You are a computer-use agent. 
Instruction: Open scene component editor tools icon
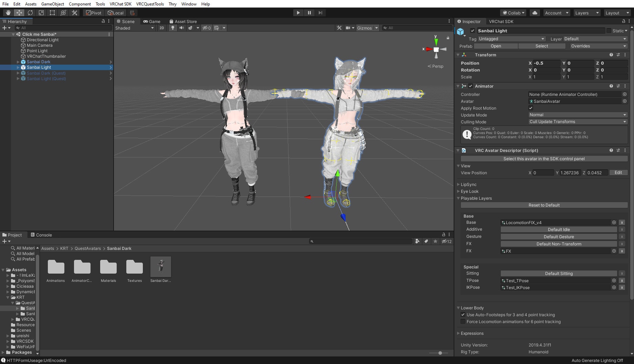[339, 28]
